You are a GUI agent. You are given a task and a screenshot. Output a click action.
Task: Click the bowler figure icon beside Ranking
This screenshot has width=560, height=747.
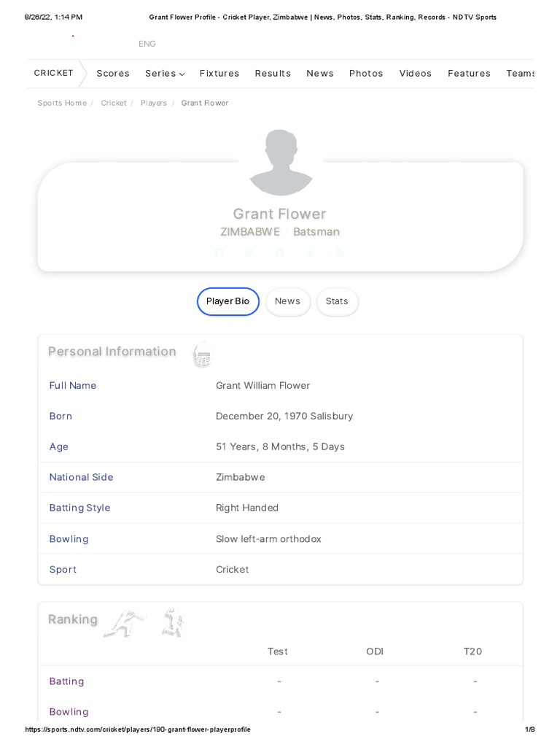tap(172, 622)
